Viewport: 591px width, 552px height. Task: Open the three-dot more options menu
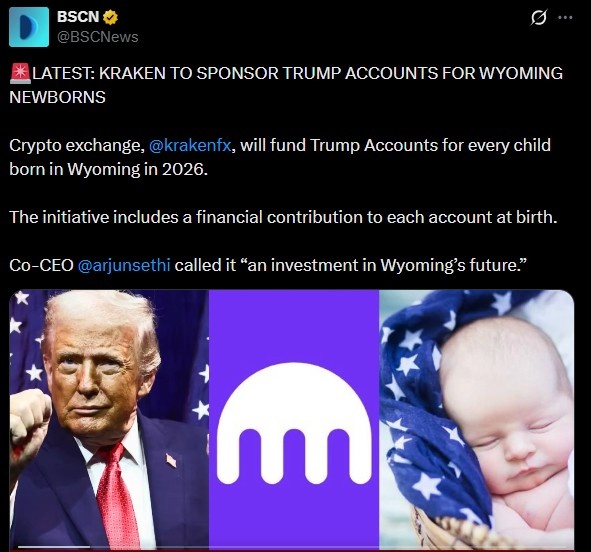[x=565, y=17]
